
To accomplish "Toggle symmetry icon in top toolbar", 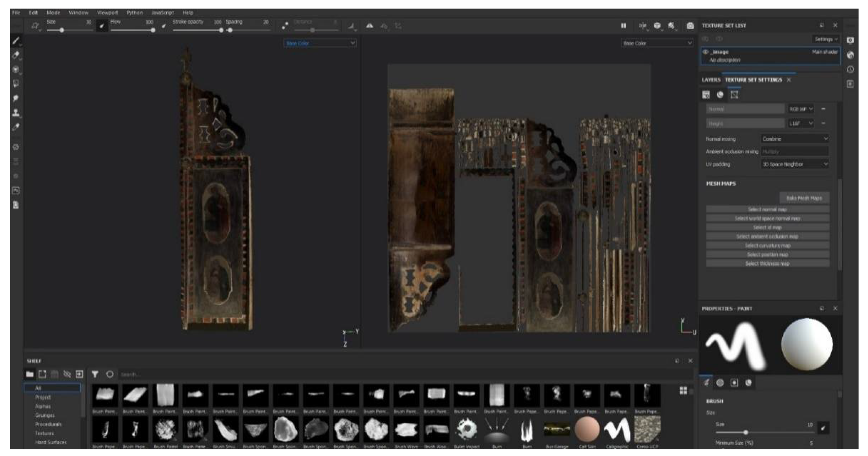I will [370, 26].
